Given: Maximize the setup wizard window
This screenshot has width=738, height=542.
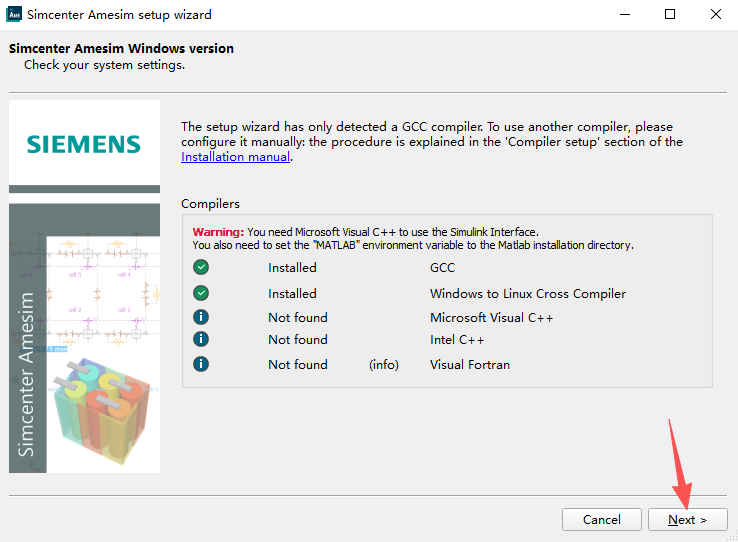Looking at the screenshot, I should (x=670, y=15).
